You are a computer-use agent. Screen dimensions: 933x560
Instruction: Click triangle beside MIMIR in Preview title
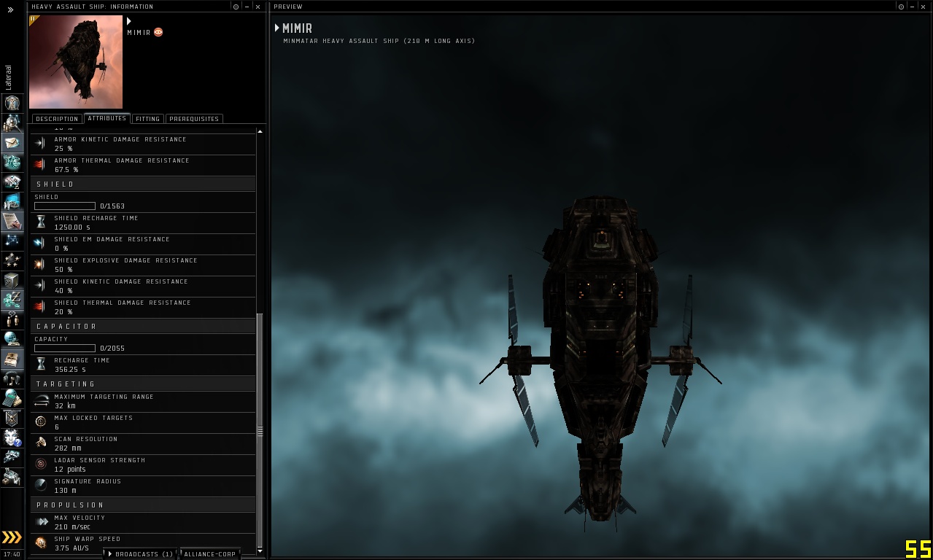pyautogui.click(x=277, y=28)
